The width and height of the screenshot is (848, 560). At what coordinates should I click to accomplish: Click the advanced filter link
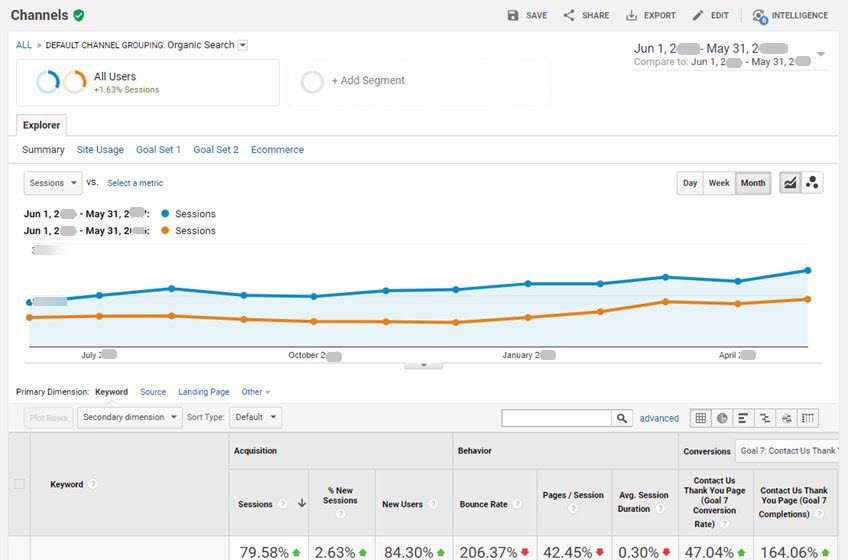[x=659, y=418]
